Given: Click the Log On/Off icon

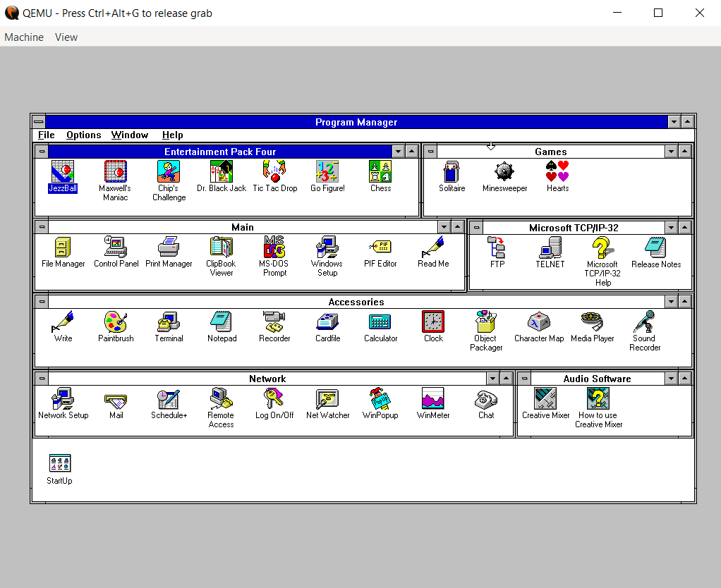Looking at the screenshot, I should coord(274,398).
